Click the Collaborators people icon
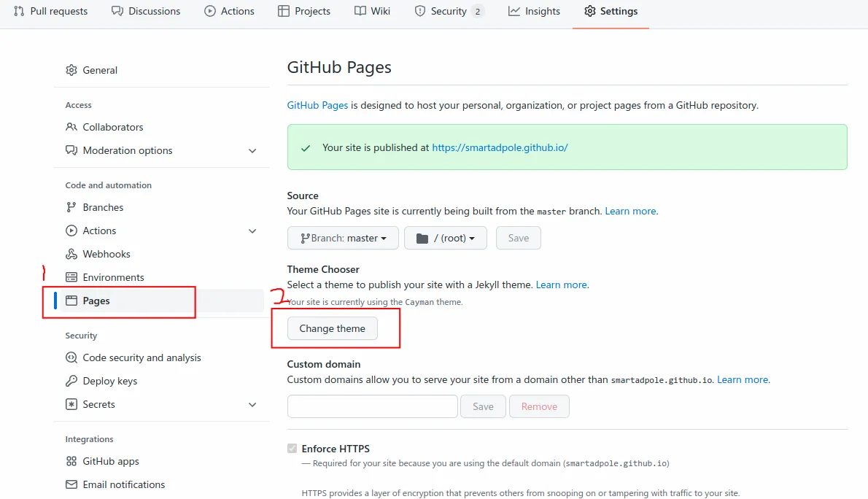 pyautogui.click(x=71, y=127)
